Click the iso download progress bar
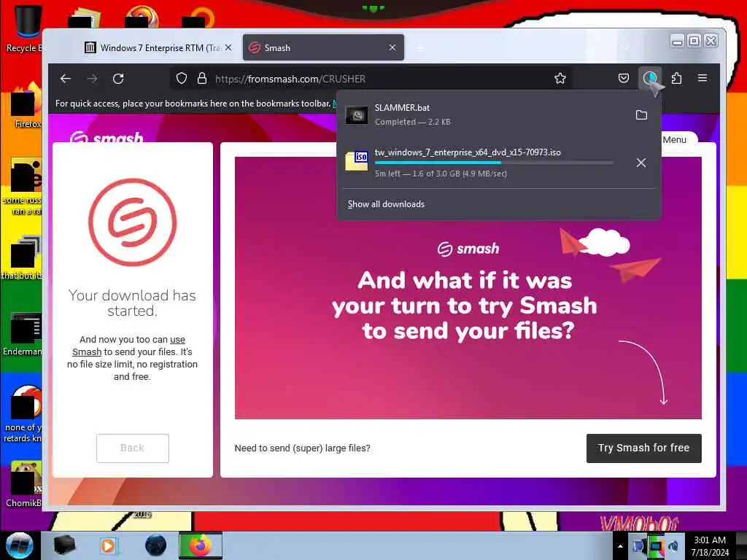Viewport: 747px width, 560px height. click(494, 163)
